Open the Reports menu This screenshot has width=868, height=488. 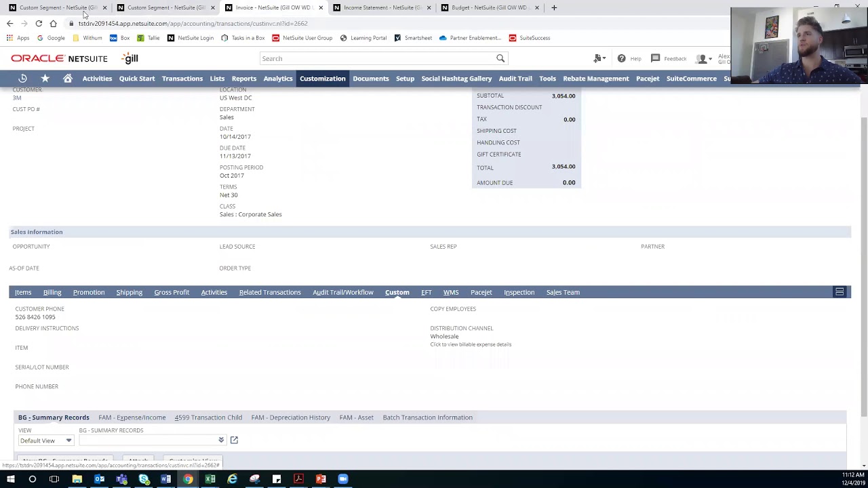click(x=244, y=79)
